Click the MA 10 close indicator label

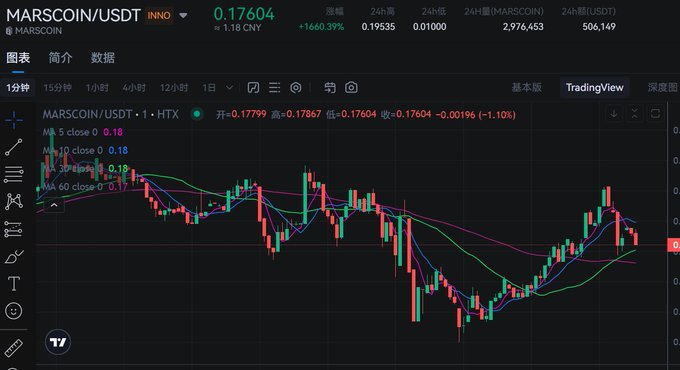pyautogui.click(x=73, y=150)
